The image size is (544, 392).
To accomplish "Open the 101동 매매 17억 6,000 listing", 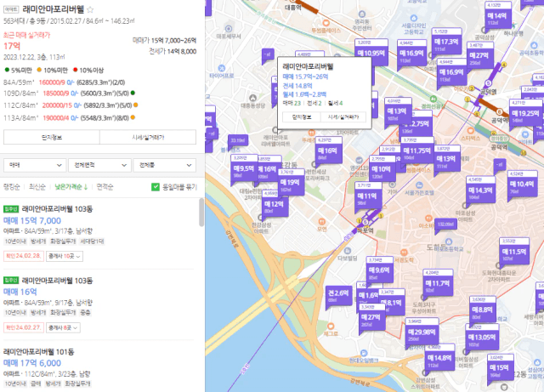I will (99, 368).
